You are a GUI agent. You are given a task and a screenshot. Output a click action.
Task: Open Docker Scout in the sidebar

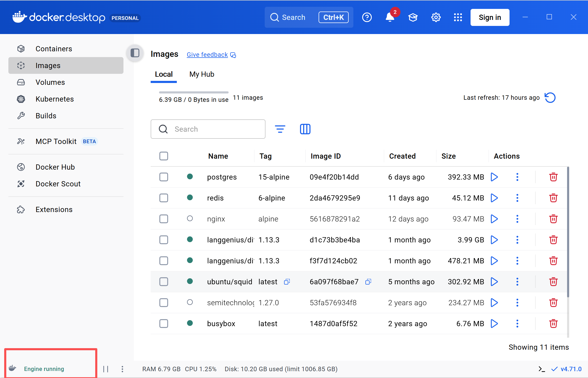tap(66, 184)
